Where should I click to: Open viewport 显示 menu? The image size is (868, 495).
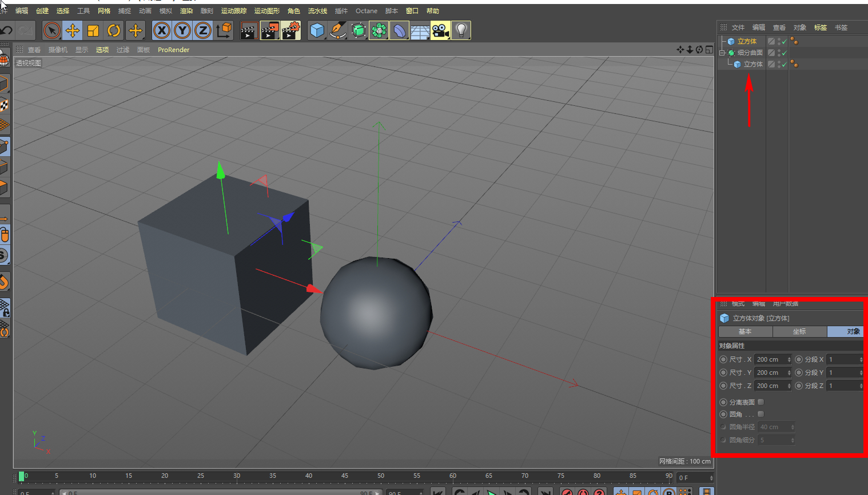[82, 50]
